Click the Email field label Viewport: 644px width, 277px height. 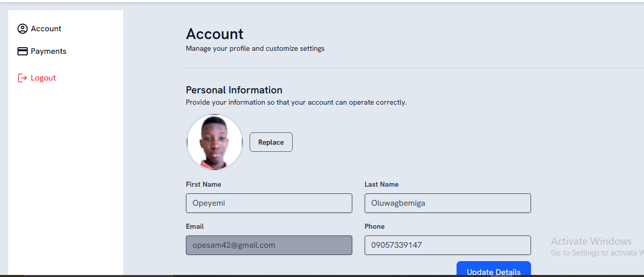(195, 226)
